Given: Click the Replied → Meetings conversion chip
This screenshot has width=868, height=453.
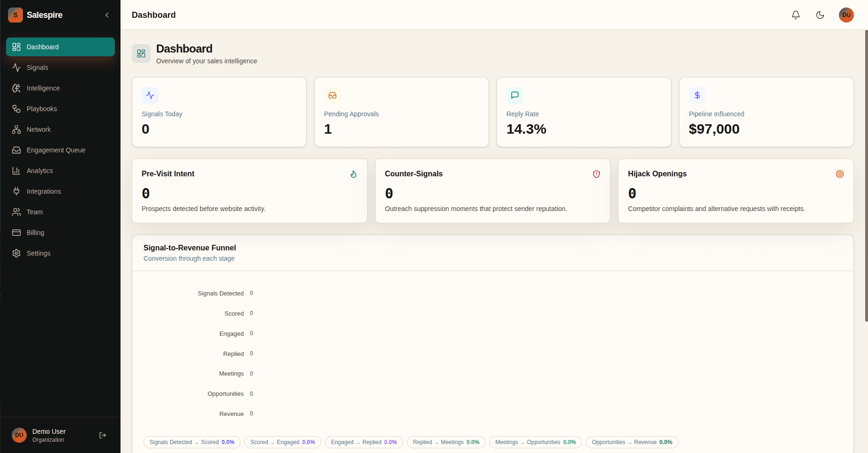Looking at the screenshot, I should [446, 442].
